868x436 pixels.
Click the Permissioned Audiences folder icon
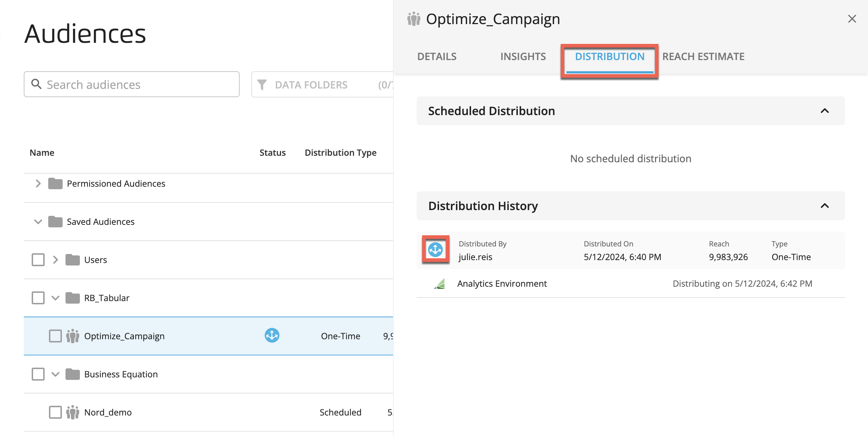(55, 183)
